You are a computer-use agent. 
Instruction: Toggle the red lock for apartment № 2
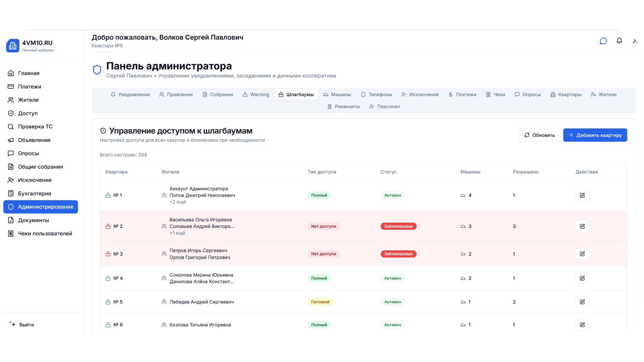coord(108,226)
